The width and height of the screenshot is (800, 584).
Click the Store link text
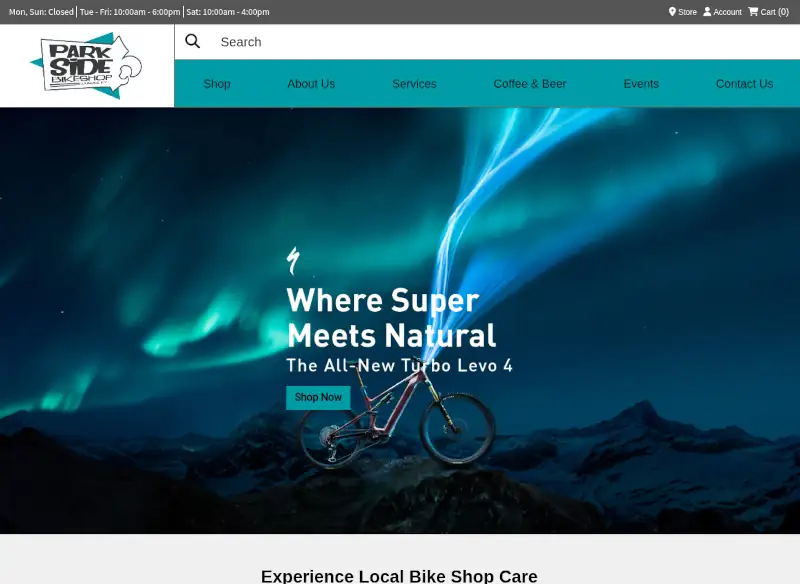click(687, 12)
